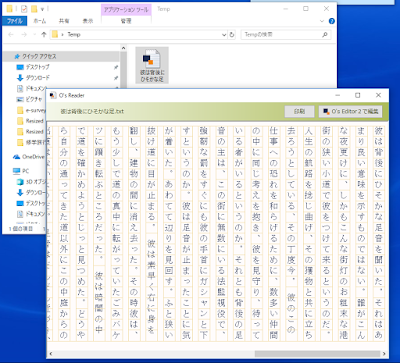
Task: Click the file name label in O's Reader header
Action: tap(92, 112)
